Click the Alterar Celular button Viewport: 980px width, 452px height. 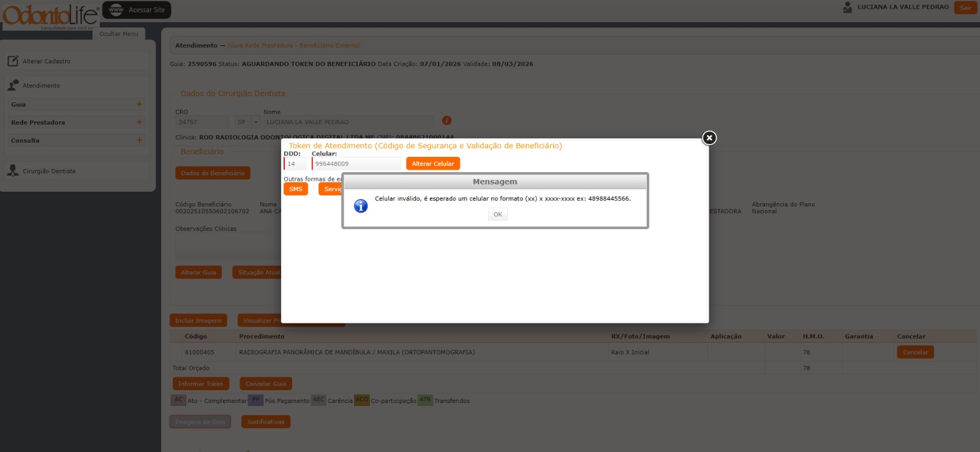432,164
